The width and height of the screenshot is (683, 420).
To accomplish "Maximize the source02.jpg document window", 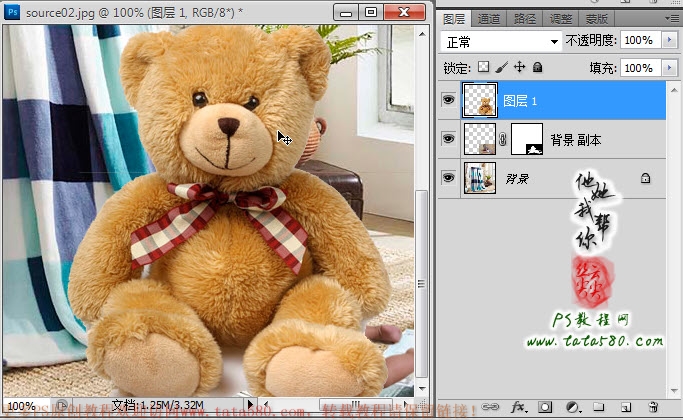I will 371,12.
